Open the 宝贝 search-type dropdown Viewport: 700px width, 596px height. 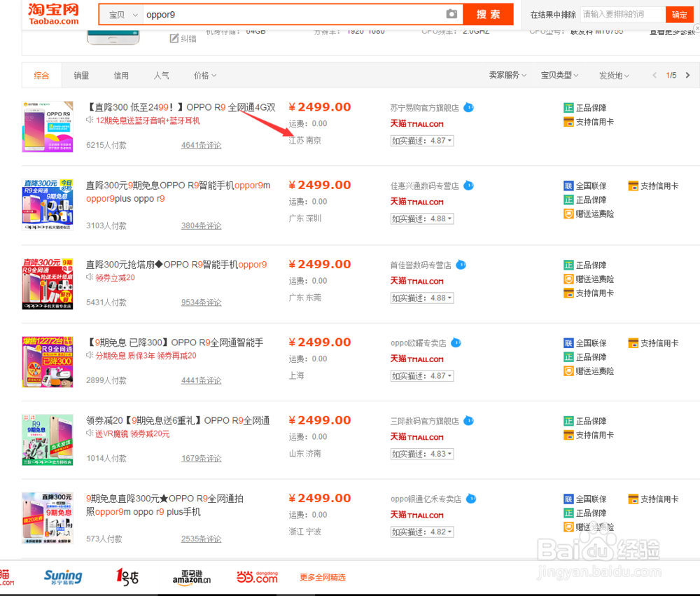click(x=121, y=15)
